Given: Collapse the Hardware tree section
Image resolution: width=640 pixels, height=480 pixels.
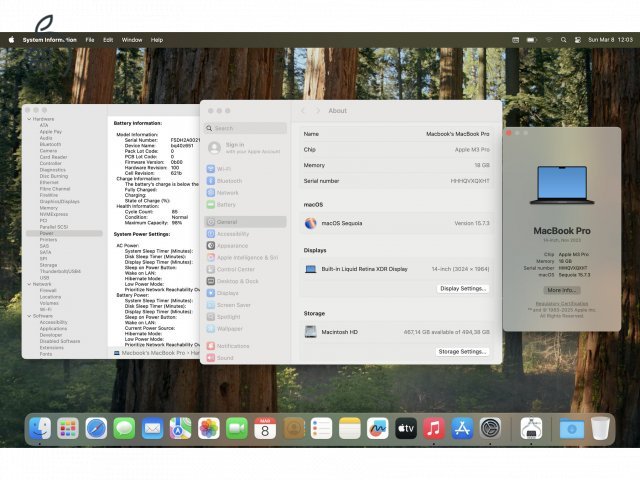Looking at the screenshot, I should [x=29, y=119].
